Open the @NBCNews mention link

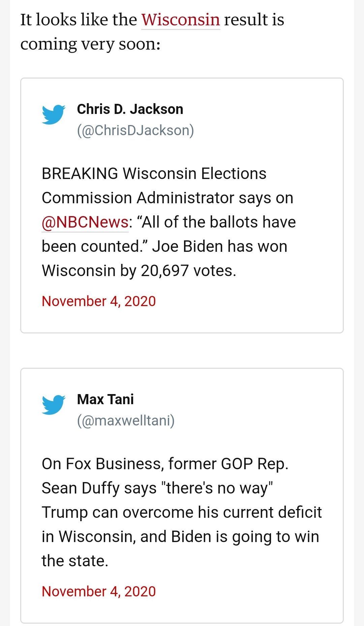point(85,222)
